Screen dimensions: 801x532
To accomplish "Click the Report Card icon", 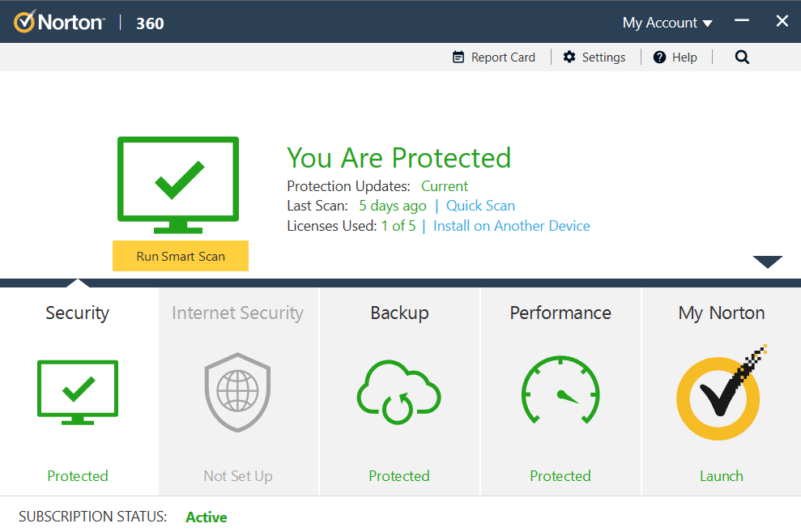I will pos(458,57).
